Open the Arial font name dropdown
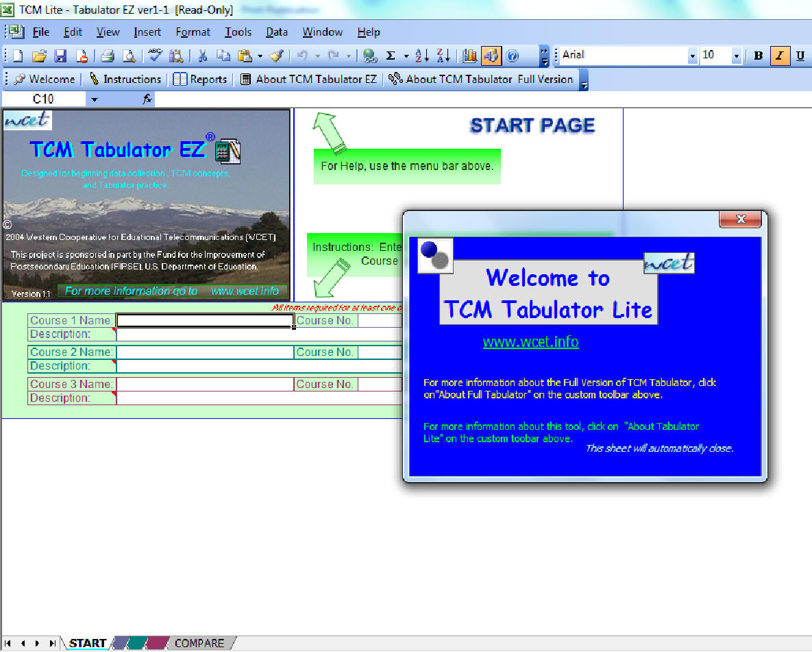Image resolution: width=812 pixels, height=652 pixels. click(693, 56)
